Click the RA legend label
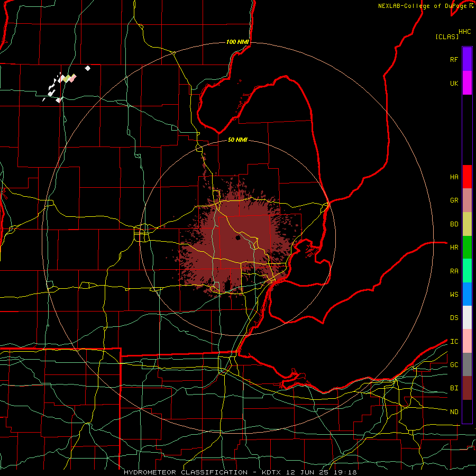476x476 pixels. tap(454, 271)
